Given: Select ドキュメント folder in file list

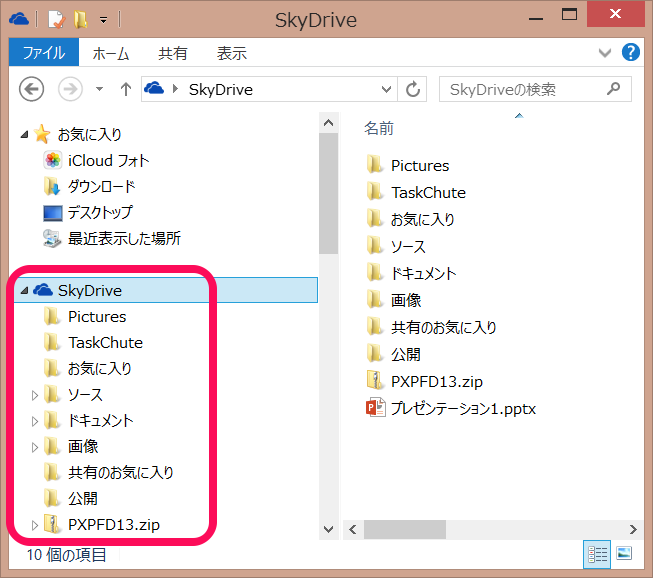Looking at the screenshot, I should click(x=424, y=274).
